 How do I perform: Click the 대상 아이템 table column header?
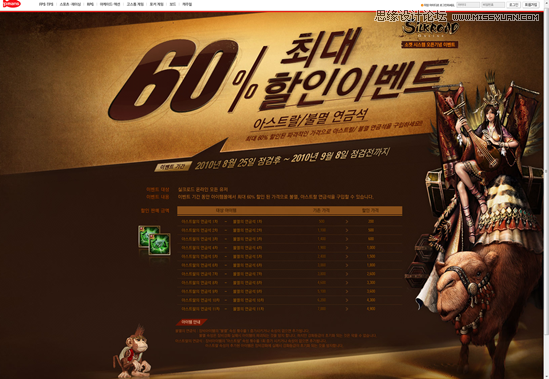226,211
